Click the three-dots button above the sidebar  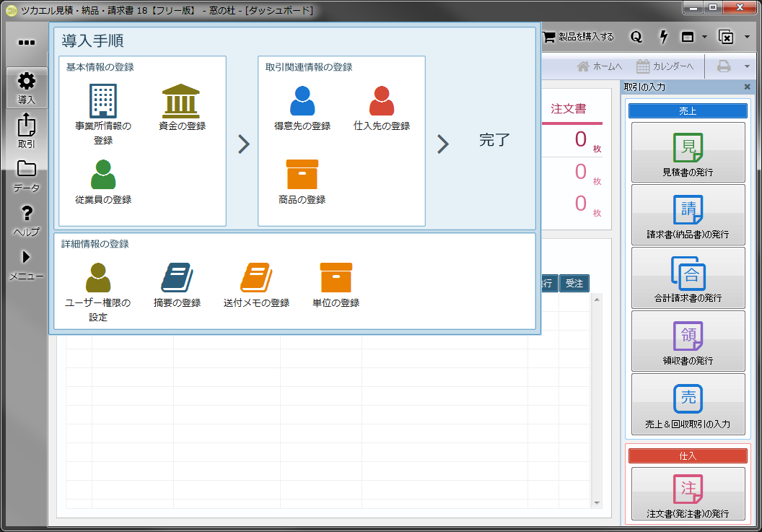[27, 43]
